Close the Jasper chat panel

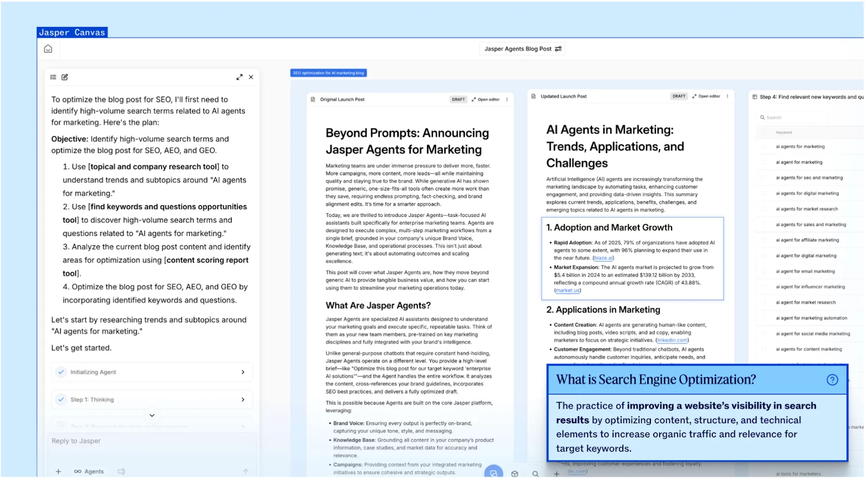tap(251, 77)
